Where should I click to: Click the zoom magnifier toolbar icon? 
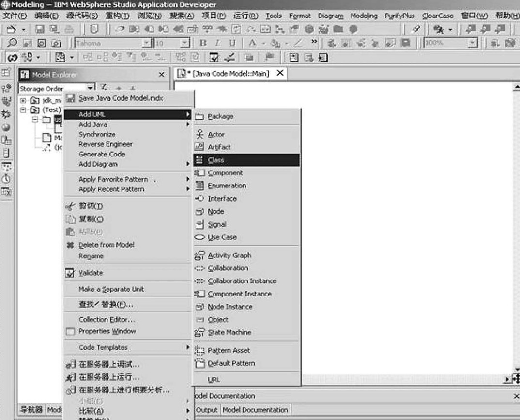click(x=13, y=43)
